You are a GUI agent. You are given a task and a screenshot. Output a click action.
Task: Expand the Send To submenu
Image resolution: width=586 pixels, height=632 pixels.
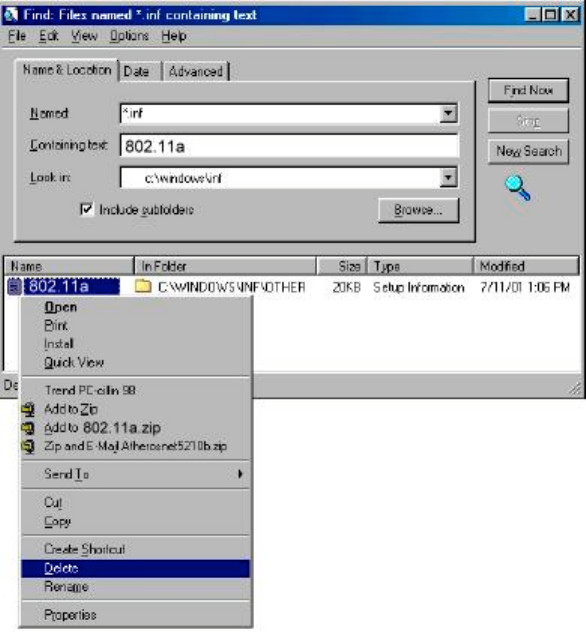[x=135, y=474]
